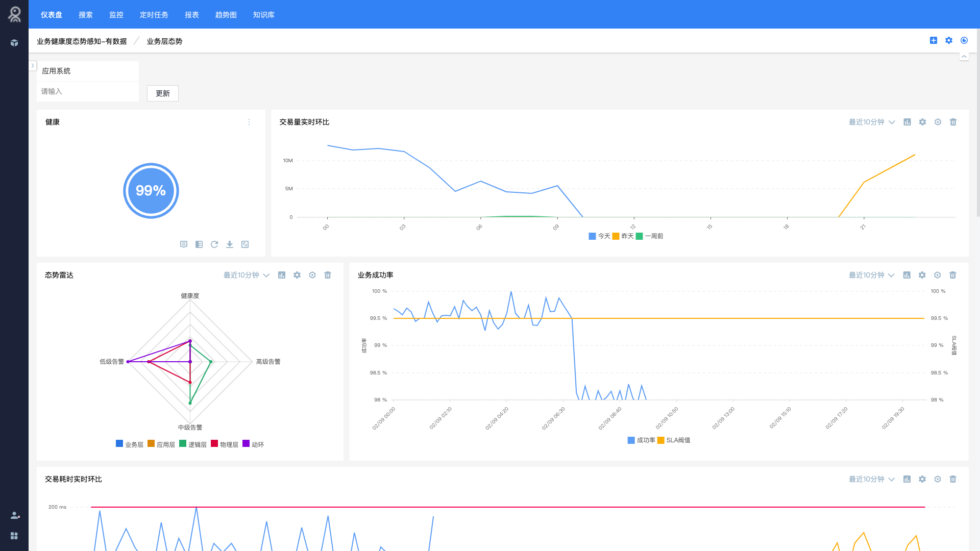Image resolution: width=980 pixels, height=551 pixels.
Task: Toggle 业务层 legend in radar
Action: [130, 444]
